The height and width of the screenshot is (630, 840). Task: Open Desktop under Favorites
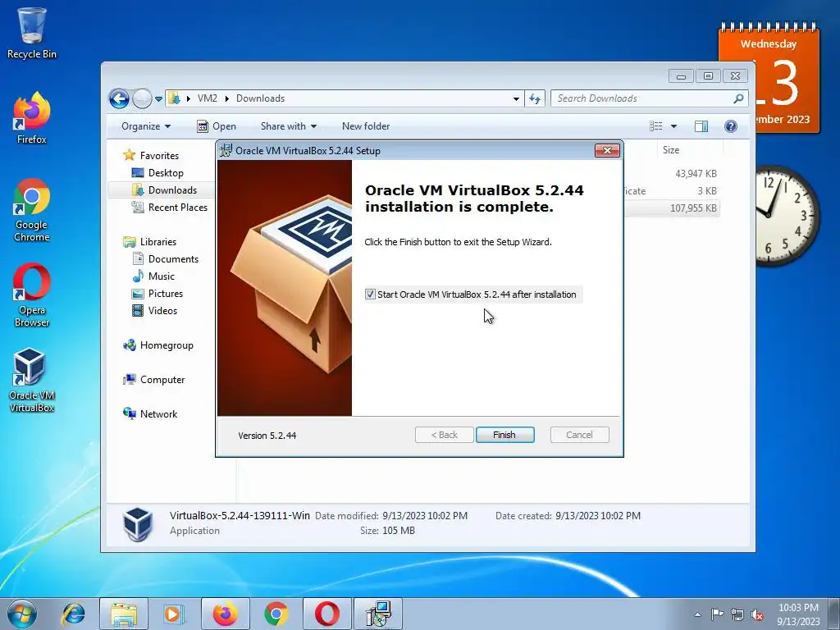pos(157,173)
